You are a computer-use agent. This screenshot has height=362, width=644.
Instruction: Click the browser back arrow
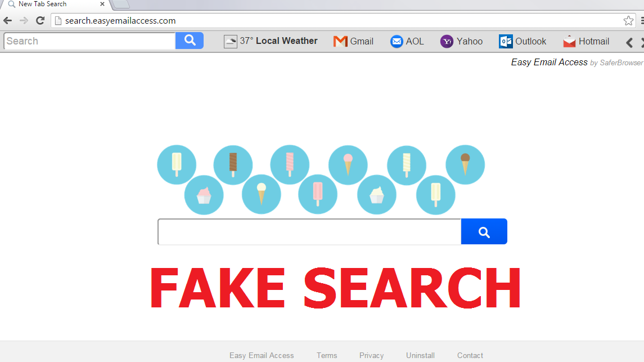[7, 21]
